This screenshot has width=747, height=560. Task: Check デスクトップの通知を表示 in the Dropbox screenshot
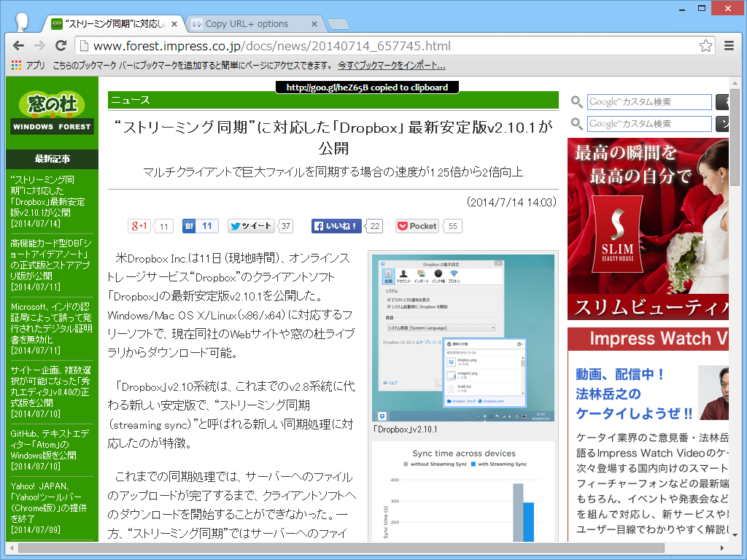[x=388, y=299]
